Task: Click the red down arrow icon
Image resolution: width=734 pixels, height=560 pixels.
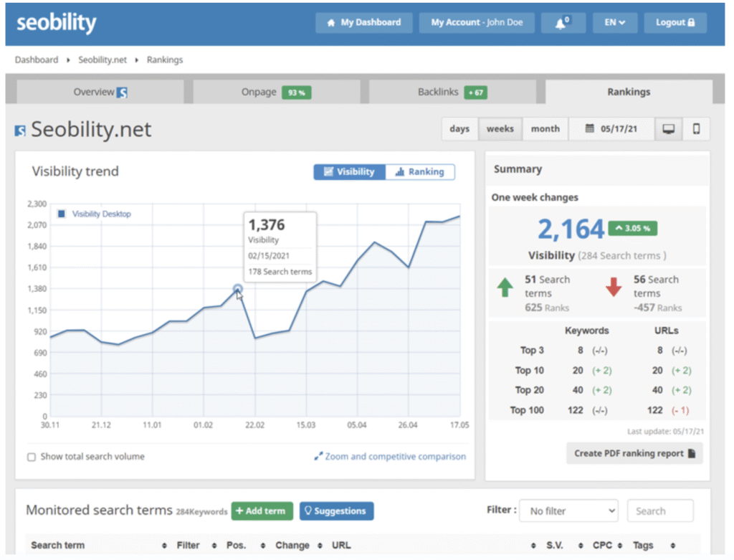Action: click(614, 287)
